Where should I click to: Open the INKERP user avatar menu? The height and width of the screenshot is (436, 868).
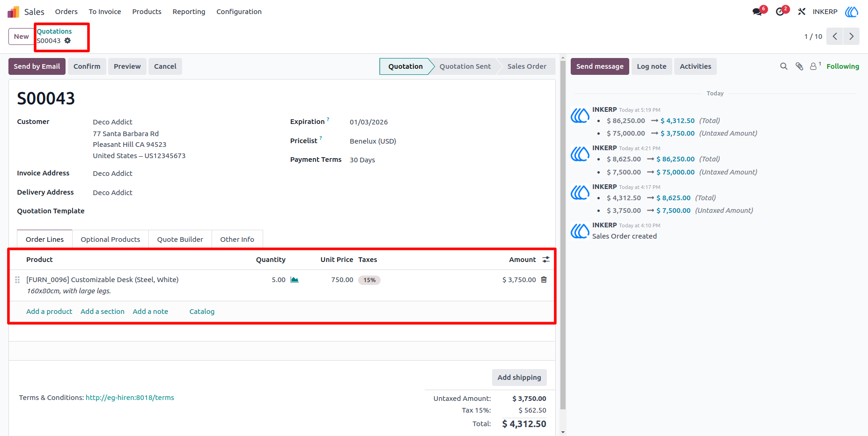[852, 12]
